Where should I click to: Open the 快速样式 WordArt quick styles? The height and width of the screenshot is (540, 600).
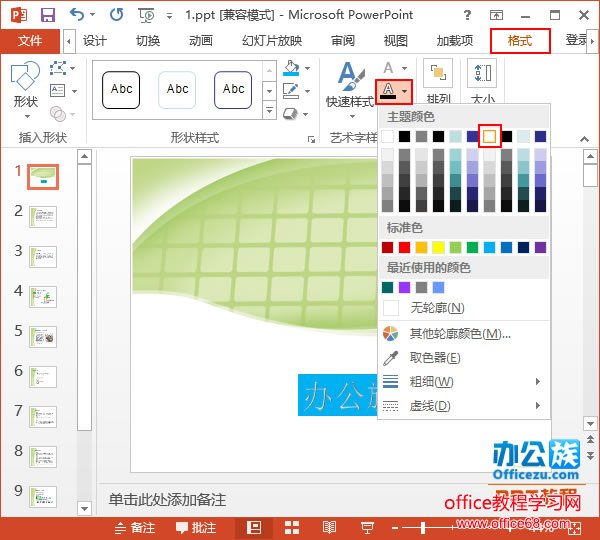tap(349, 85)
